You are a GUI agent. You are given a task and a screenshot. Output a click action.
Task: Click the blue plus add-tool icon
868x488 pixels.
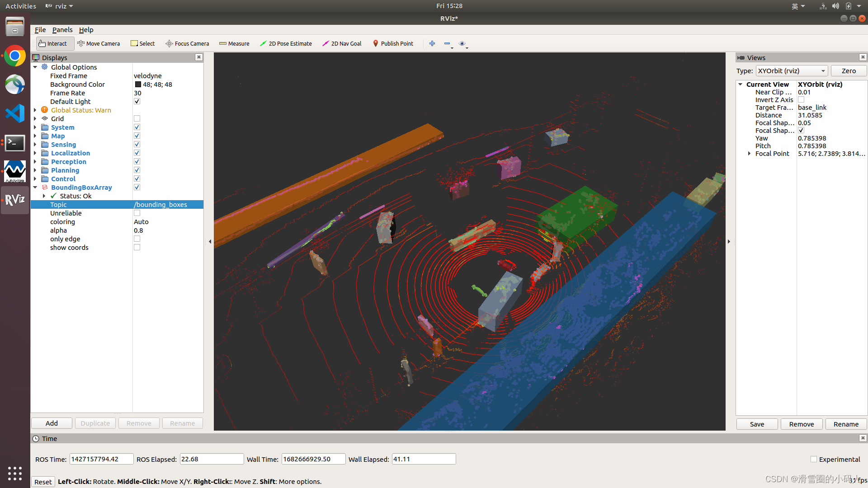click(432, 43)
